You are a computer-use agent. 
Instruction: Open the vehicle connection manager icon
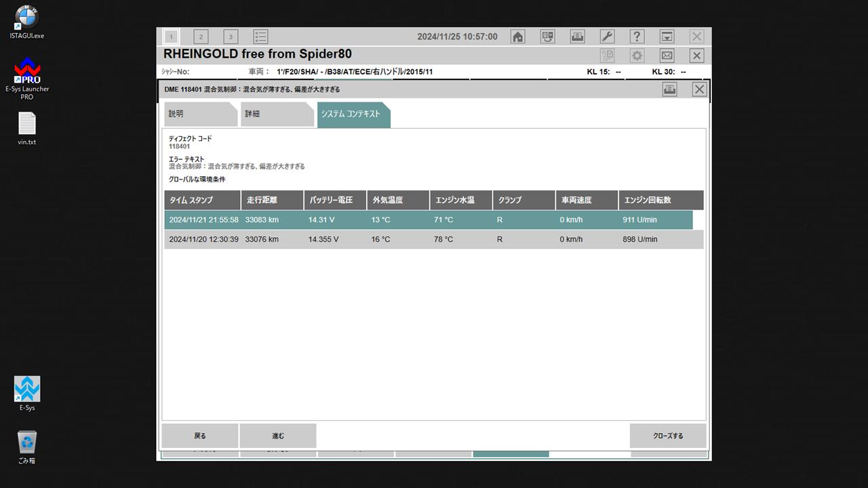click(x=547, y=37)
